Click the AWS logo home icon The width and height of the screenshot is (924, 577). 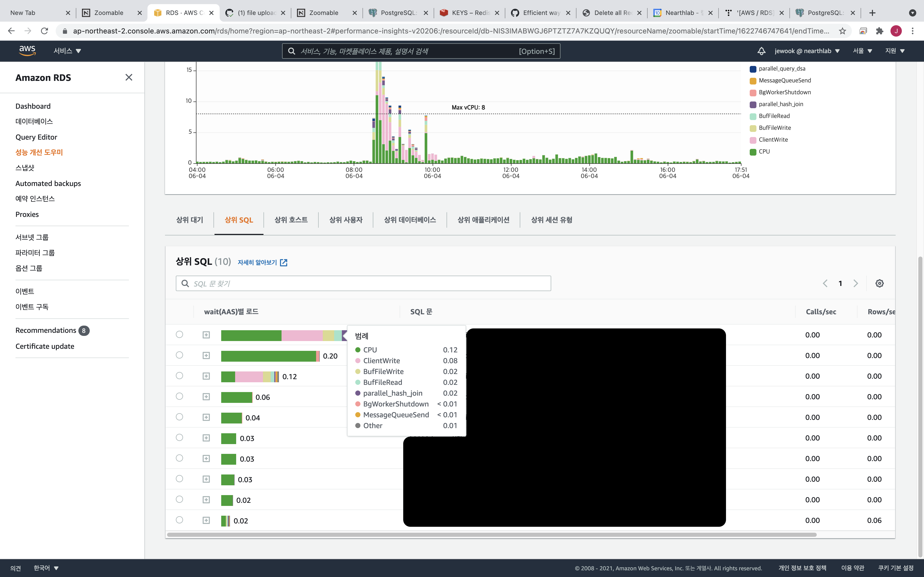tap(27, 51)
